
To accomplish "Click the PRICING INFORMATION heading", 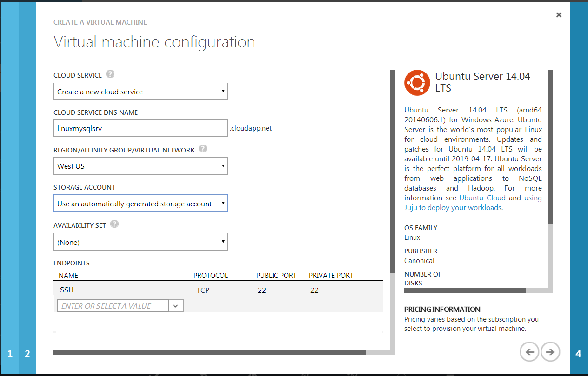I will [442, 309].
